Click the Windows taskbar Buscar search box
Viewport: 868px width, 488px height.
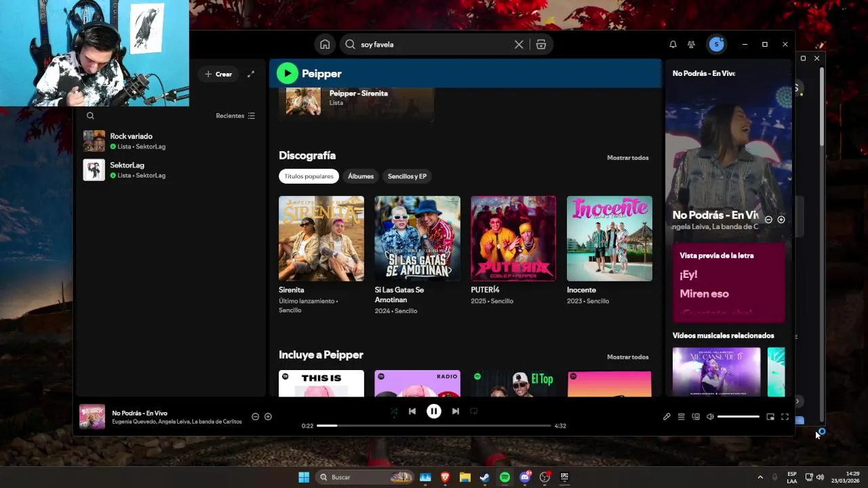coord(366,477)
